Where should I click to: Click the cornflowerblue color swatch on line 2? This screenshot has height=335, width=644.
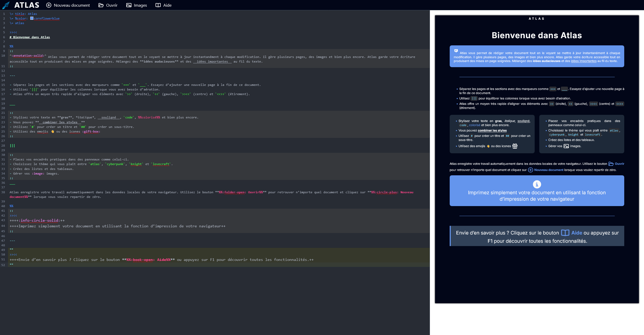click(32, 18)
